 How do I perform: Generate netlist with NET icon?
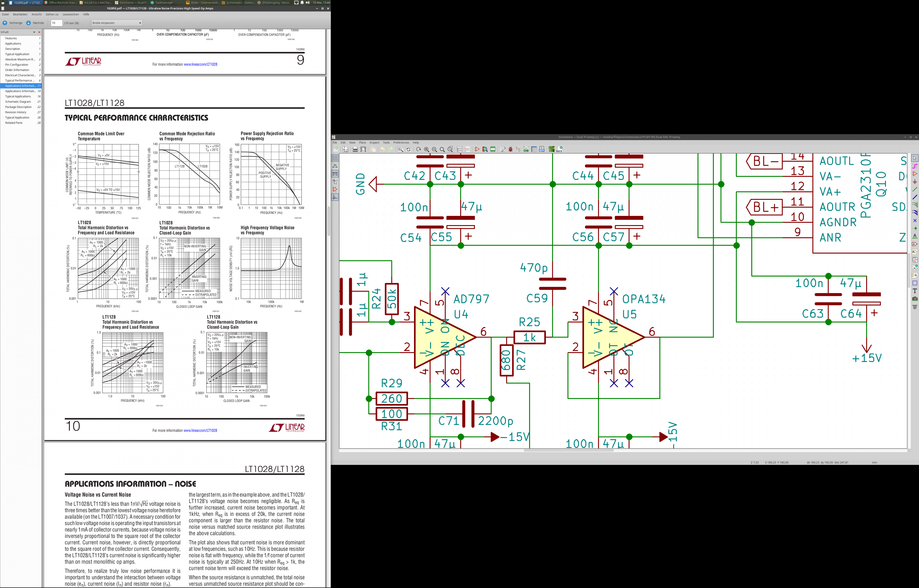pyautogui.click(x=526, y=149)
